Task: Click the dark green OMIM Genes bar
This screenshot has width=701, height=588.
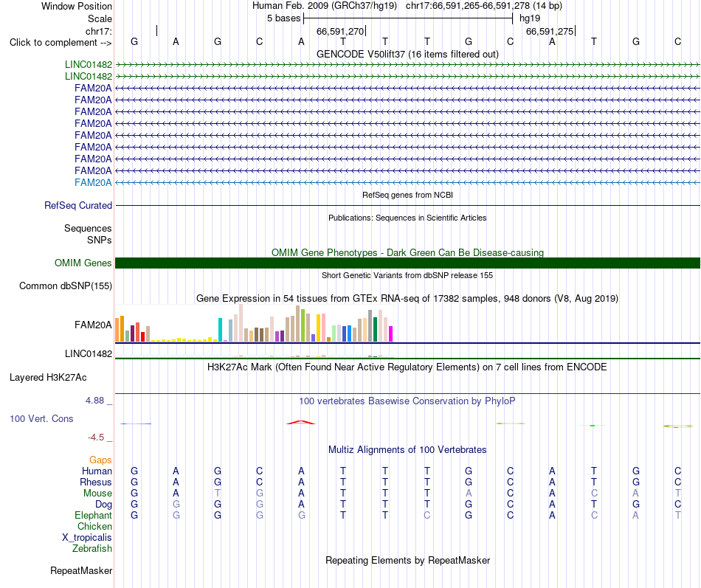Action: tap(407, 263)
